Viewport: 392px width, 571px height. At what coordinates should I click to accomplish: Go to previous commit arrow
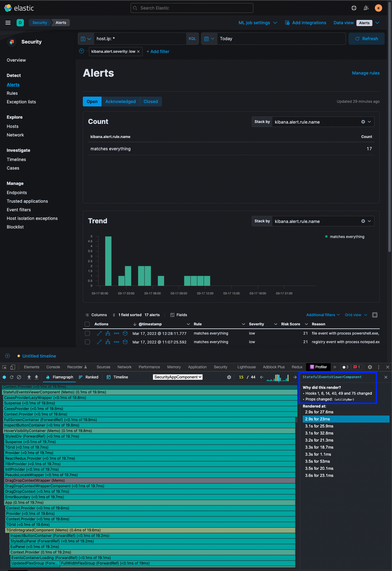point(262,377)
